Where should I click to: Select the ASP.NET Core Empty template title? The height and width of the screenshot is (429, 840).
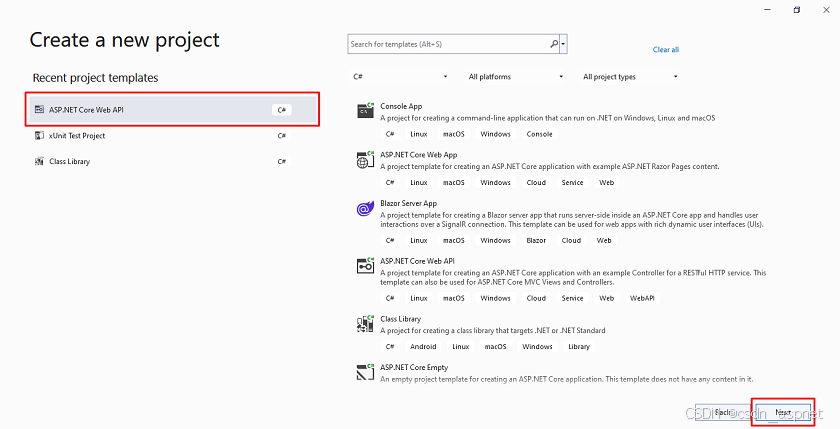point(414,367)
